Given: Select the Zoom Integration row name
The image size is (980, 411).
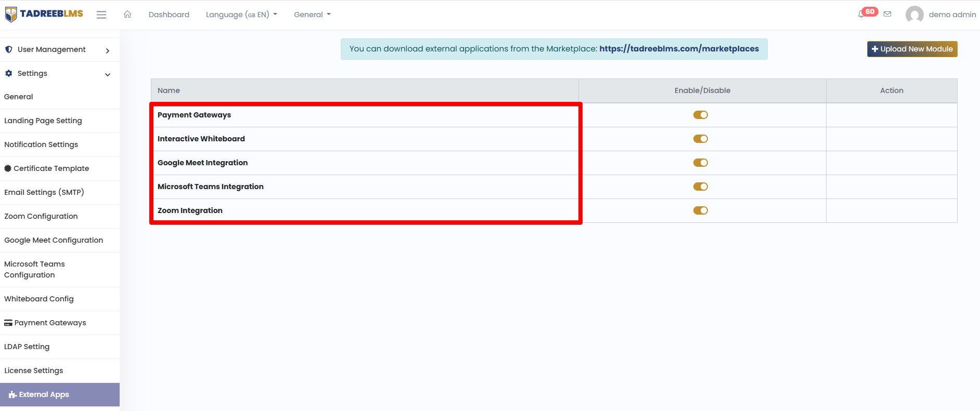Looking at the screenshot, I should pos(190,210).
